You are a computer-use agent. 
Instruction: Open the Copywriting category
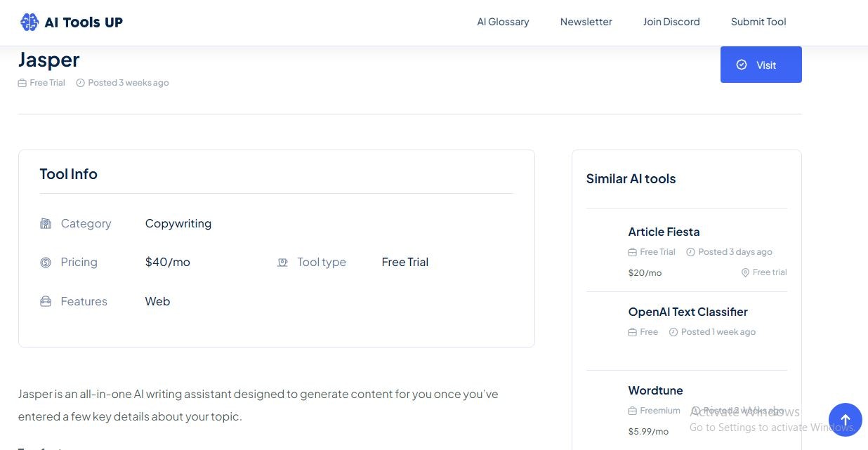178,224
